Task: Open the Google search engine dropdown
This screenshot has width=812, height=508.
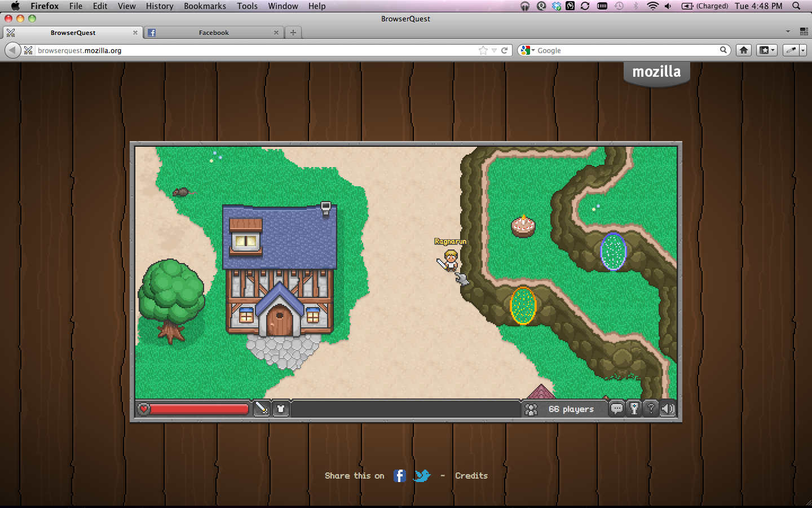Action: pos(528,50)
